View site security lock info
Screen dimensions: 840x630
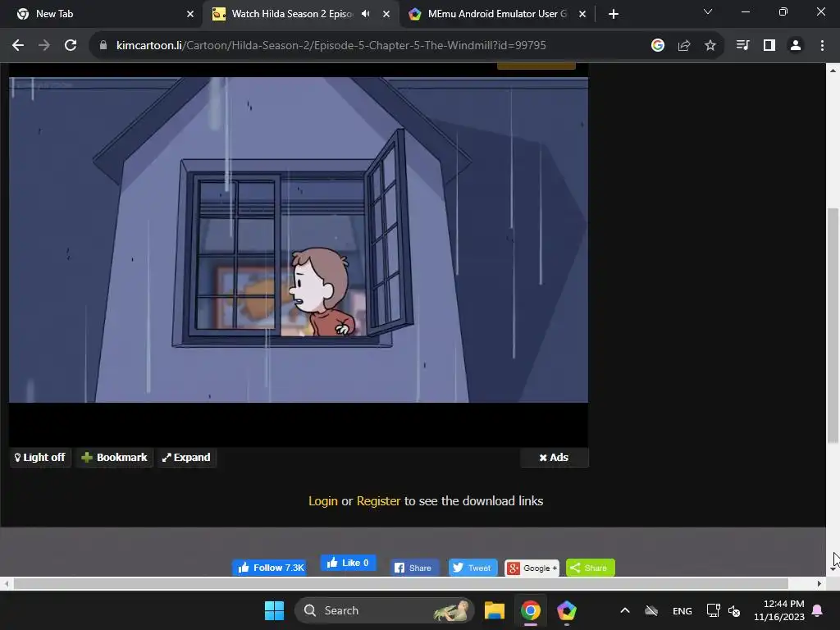coord(103,46)
